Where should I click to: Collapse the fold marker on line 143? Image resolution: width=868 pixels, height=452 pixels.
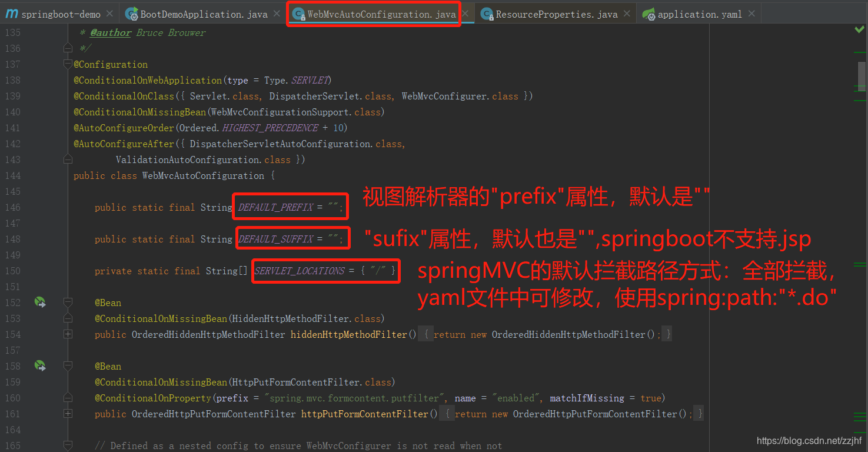coord(68,159)
